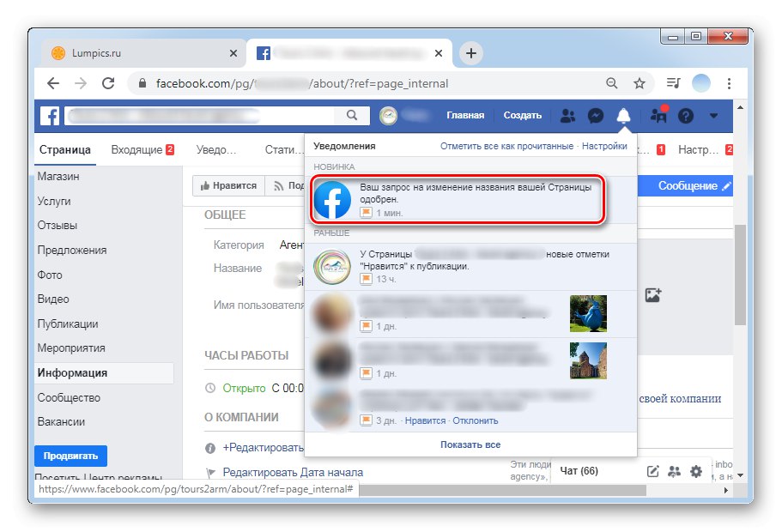Screen dimensions: 782x532
Task: Open the quick help question mark icon
Action: [x=686, y=116]
